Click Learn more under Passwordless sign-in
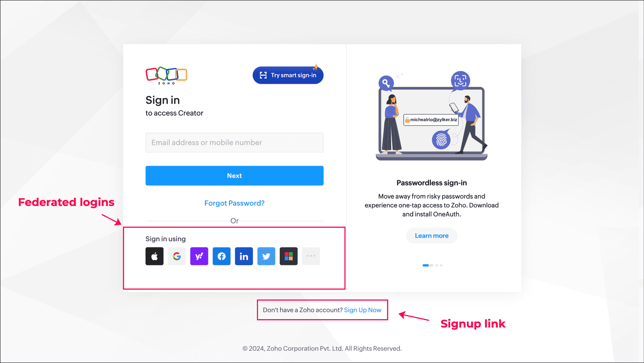This screenshot has height=363, width=644. click(x=432, y=236)
